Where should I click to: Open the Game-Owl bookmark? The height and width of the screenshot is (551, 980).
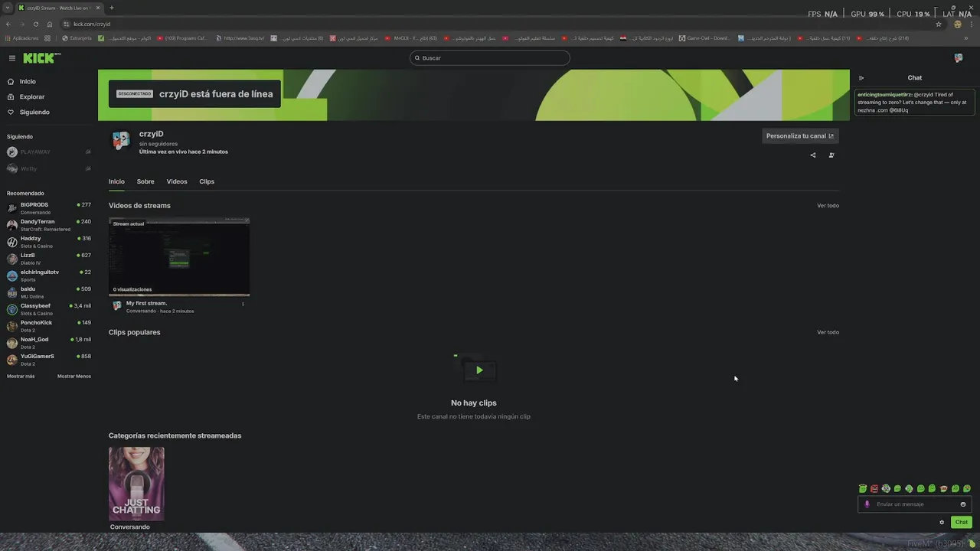[x=704, y=38]
